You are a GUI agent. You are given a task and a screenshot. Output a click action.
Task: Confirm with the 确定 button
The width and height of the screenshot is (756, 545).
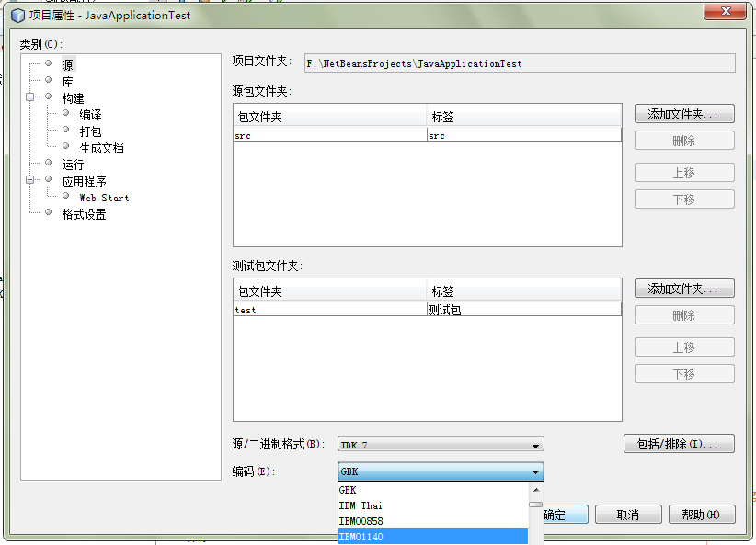[566, 515]
